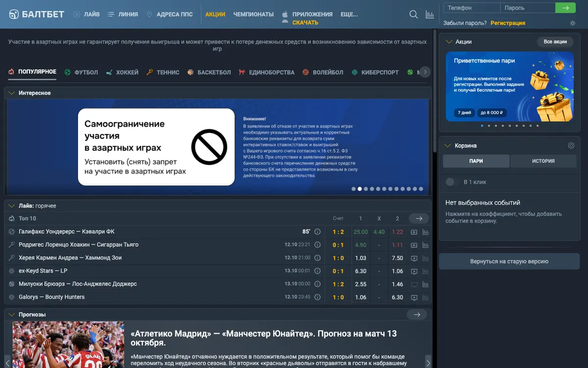This screenshot has height=368, width=588.
Task: Open the Еще... menu in the header
Action: pyautogui.click(x=349, y=14)
